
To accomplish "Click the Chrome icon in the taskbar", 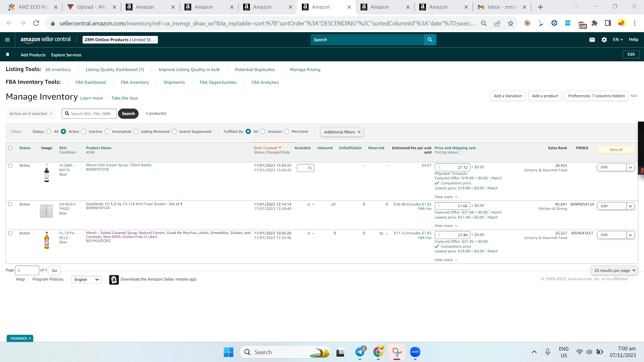I will point(378,352).
